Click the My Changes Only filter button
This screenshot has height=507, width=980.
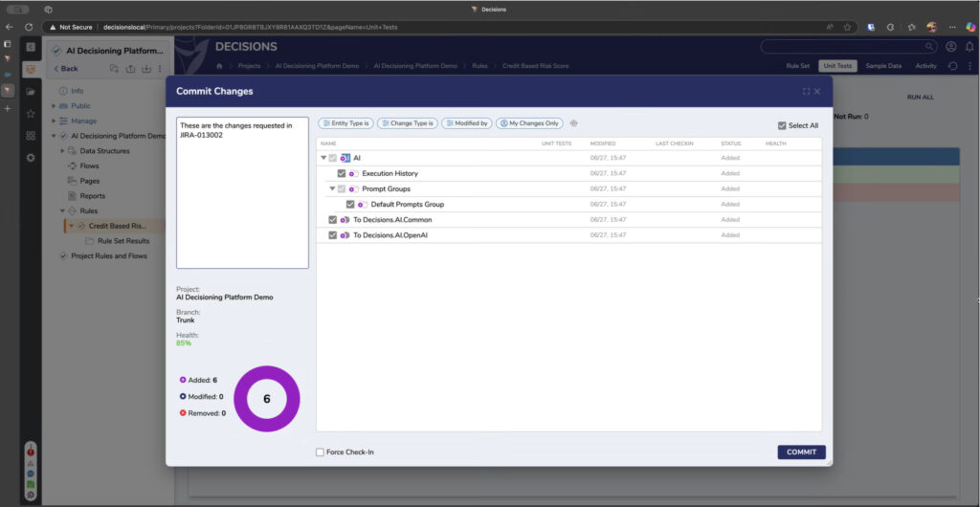(529, 123)
